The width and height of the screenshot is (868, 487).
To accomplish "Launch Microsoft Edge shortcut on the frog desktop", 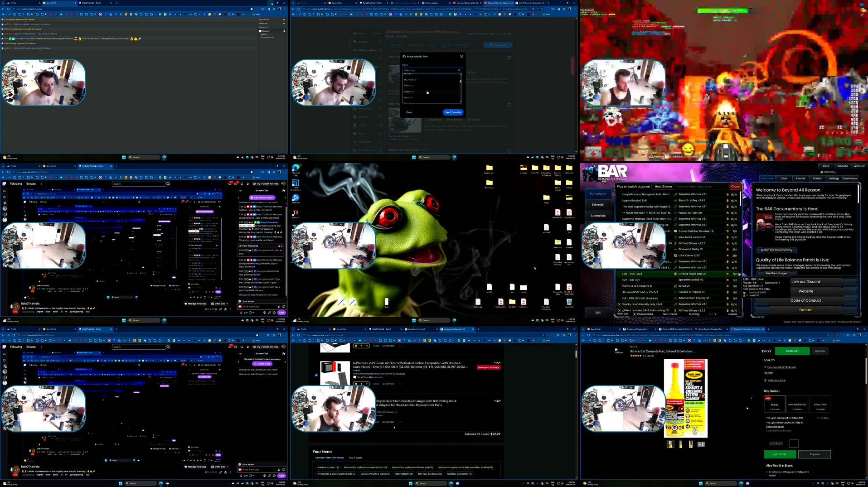I will point(296,169).
